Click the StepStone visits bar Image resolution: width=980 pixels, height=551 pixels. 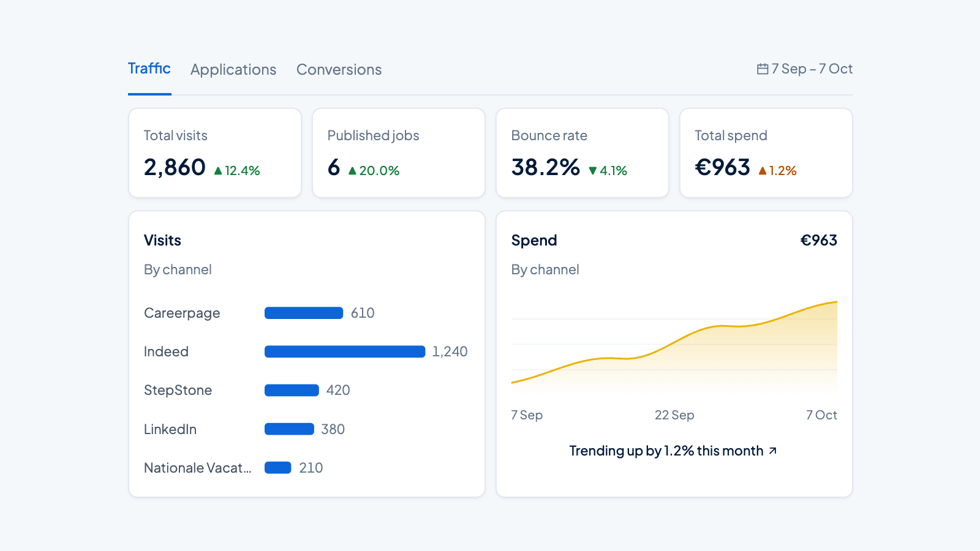click(292, 390)
